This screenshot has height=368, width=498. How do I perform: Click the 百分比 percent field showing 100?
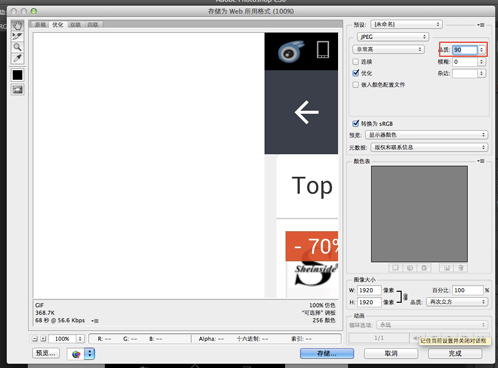click(x=468, y=290)
